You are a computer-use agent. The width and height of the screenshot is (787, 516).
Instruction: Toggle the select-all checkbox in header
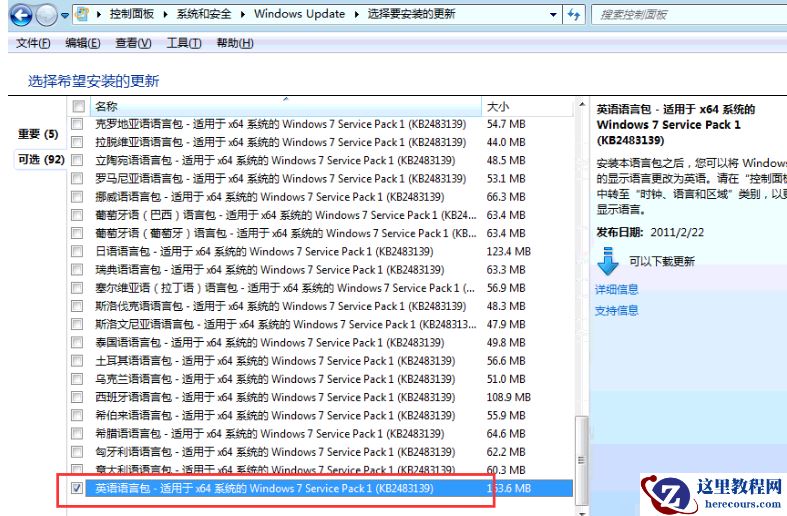[78, 106]
